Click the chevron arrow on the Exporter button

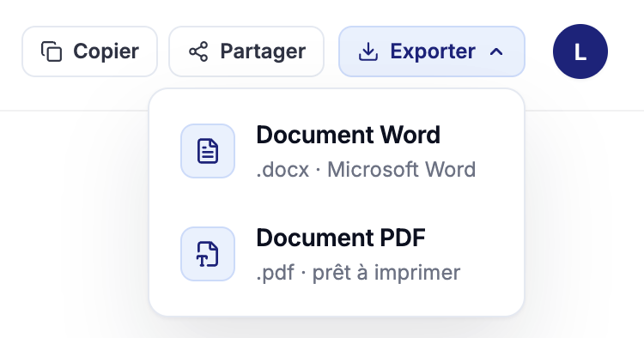[496, 51]
